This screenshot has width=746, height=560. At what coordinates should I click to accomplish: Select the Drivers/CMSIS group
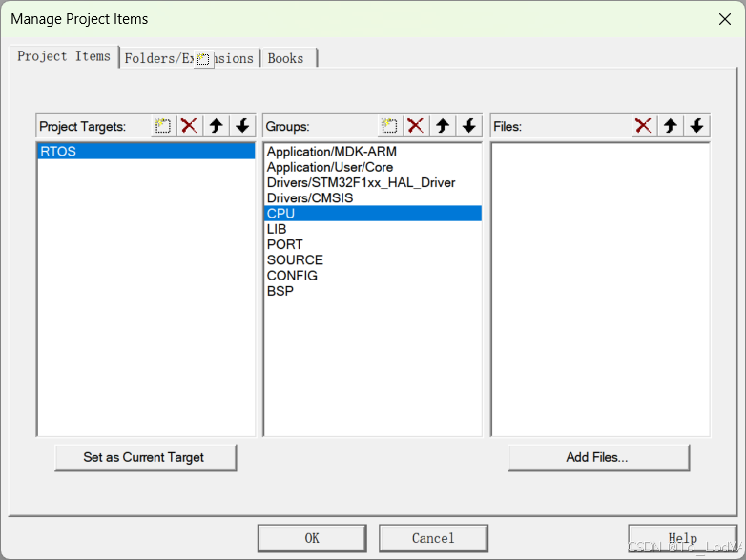click(x=373, y=197)
